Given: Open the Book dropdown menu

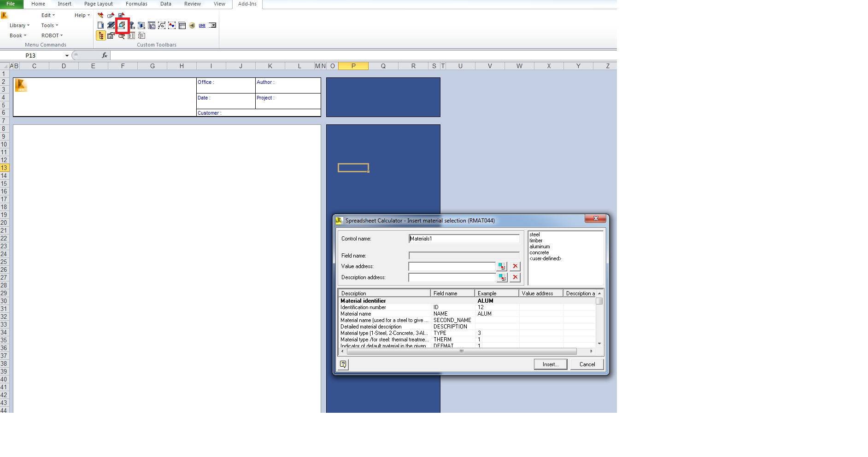Looking at the screenshot, I should [x=18, y=35].
